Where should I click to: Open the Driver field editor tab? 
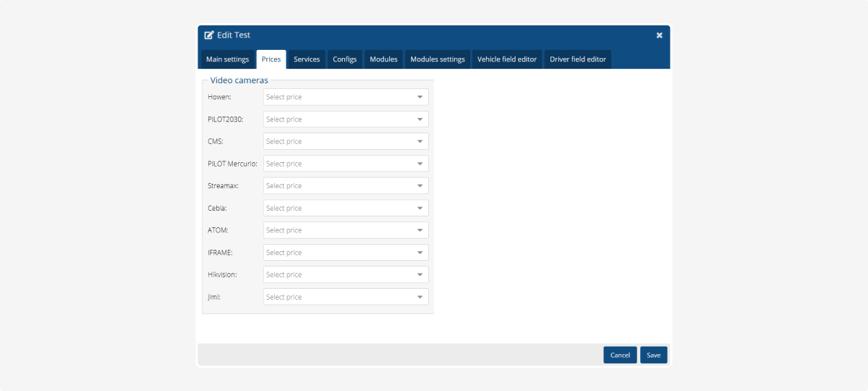pyautogui.click(x=577, y=59)
